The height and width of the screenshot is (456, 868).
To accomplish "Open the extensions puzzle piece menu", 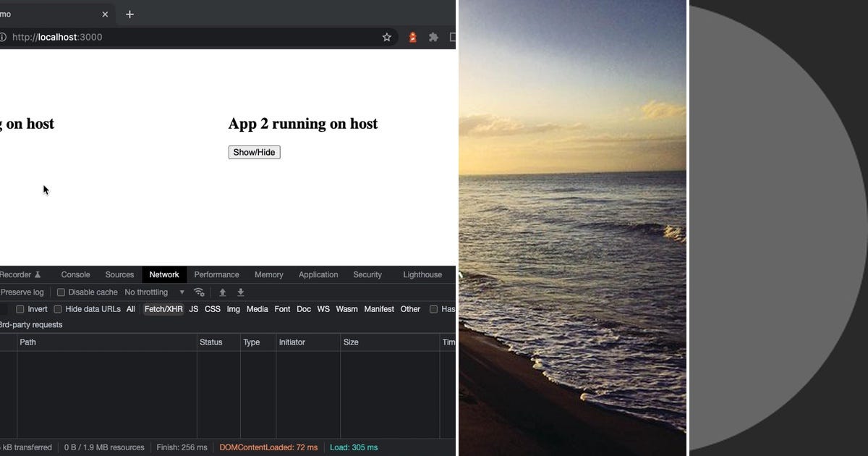I will (x=433, y=37).
